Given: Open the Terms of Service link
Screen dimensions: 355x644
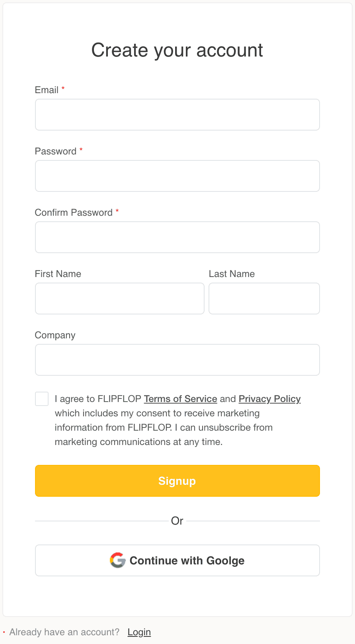Looking at the screenshot, I should (180, 399).
